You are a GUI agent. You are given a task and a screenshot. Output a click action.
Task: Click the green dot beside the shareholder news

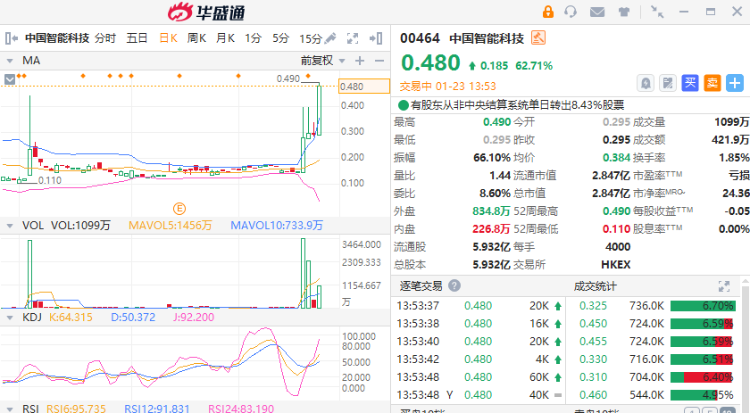[403, 105]
